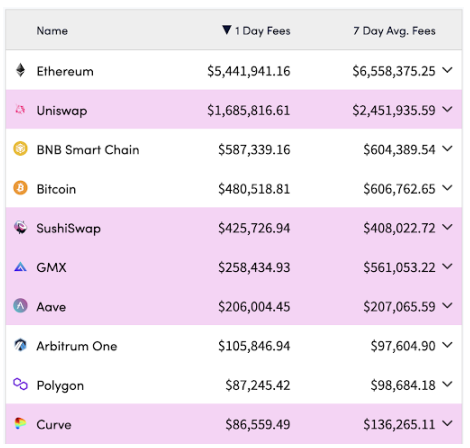Expand the BNB Smart Chain row chevron
The height and width of the screenshot is (448, 470).
pyautogui.click(x=447, y=149)
